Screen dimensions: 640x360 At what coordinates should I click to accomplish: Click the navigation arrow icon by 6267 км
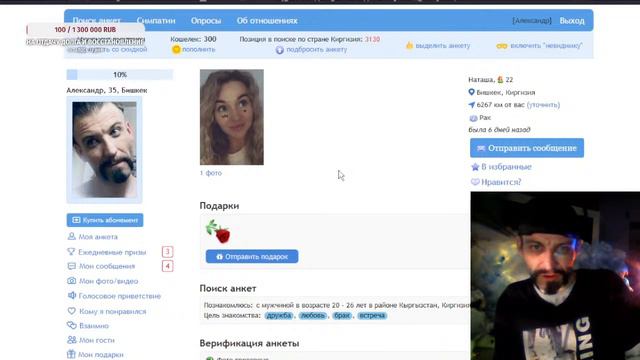click(x=471, y=105)
